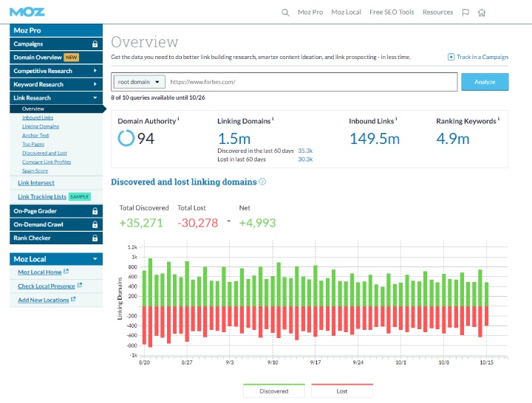The height and width of the screenshot is (403, 532).
Task: Open Linking Domains sidebar link
Action: [41, 126]
